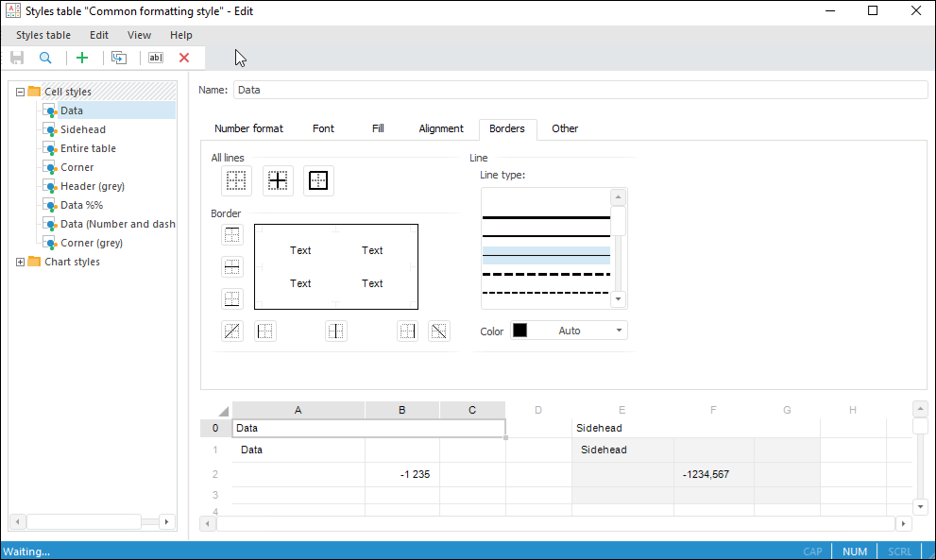This screenshot has width=936, height=560.
Task: Expand the Chart styles tree node
Action: 21,262
